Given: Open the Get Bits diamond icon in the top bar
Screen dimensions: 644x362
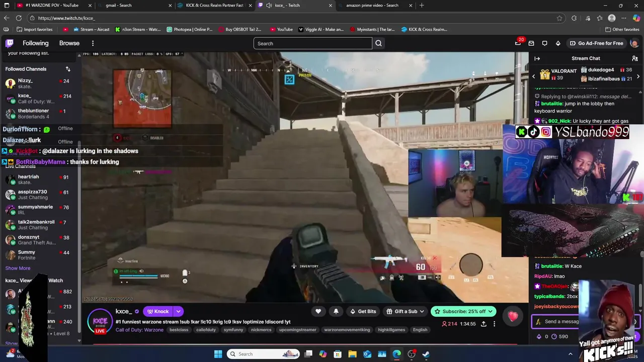Looking at the screenshot, I should click(558, 43).
